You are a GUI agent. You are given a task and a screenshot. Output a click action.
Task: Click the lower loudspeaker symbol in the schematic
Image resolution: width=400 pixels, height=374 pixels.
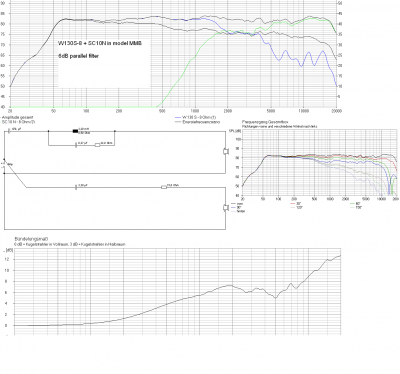(x=226, y=208)
